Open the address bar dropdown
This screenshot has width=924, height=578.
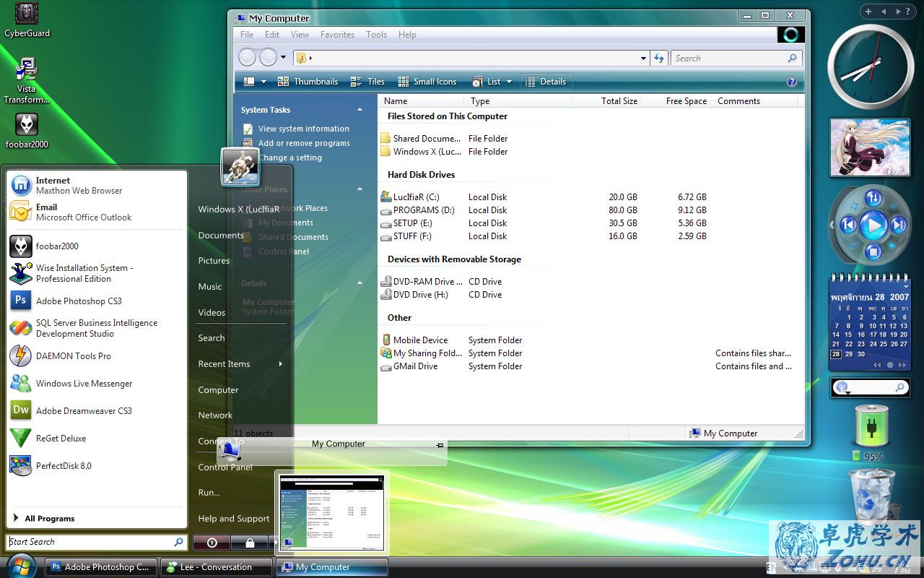(643, 59)
